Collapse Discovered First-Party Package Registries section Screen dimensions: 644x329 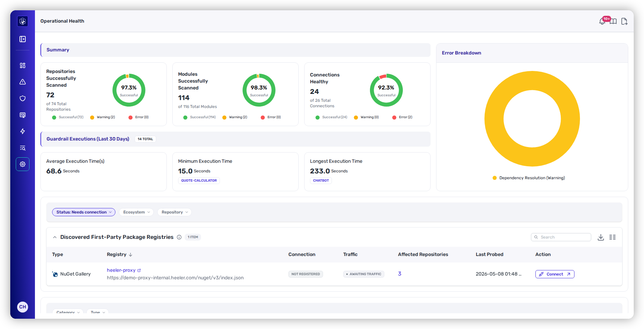[55, 237]
